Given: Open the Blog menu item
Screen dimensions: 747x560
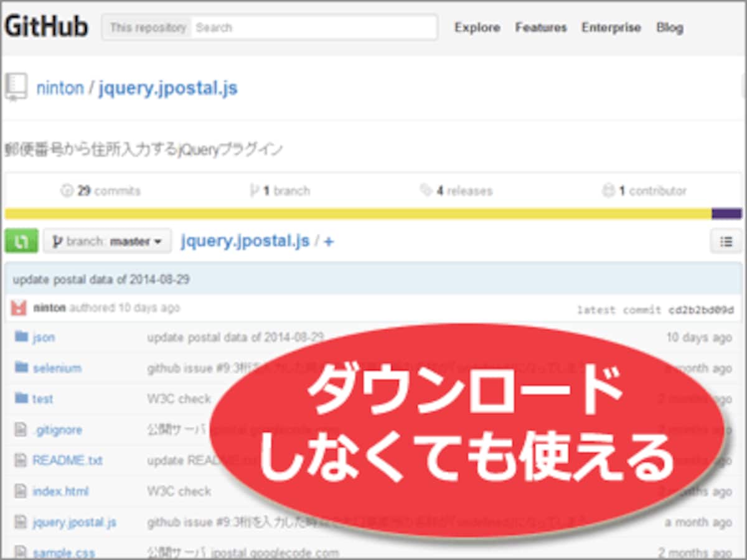Looking at the screenshot, I should coord(670,27).
